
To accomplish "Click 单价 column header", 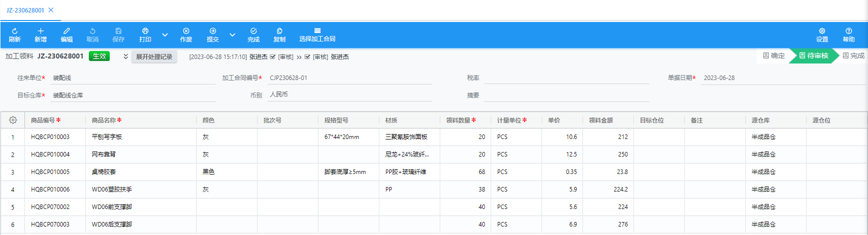I will pyautogui.click(x=562, y=120).
